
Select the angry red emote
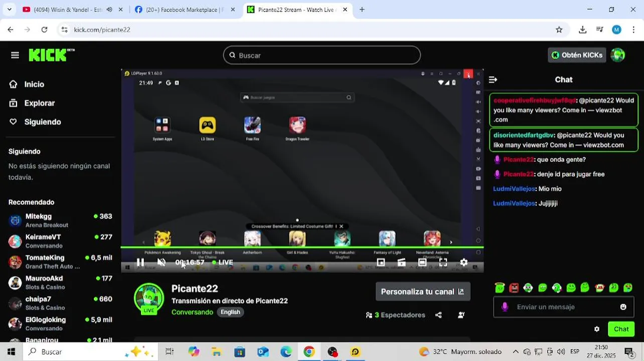coord(514,288)
